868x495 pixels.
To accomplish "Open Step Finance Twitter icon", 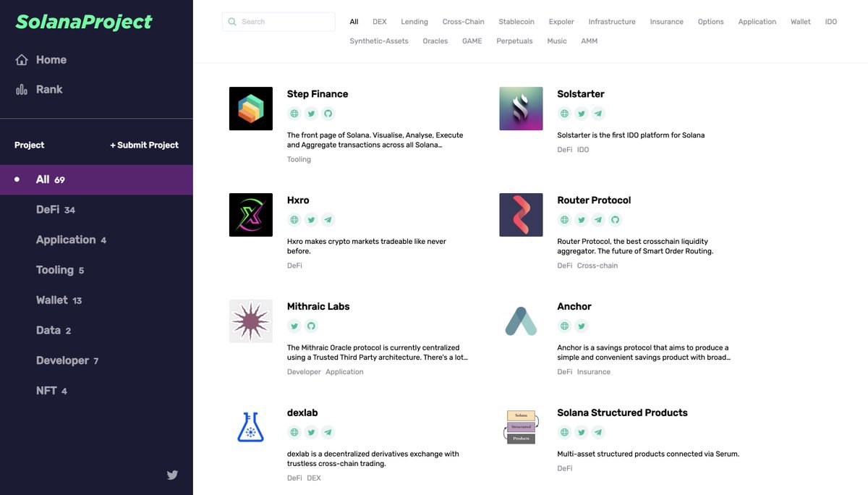I will click(x=311, y=114).
